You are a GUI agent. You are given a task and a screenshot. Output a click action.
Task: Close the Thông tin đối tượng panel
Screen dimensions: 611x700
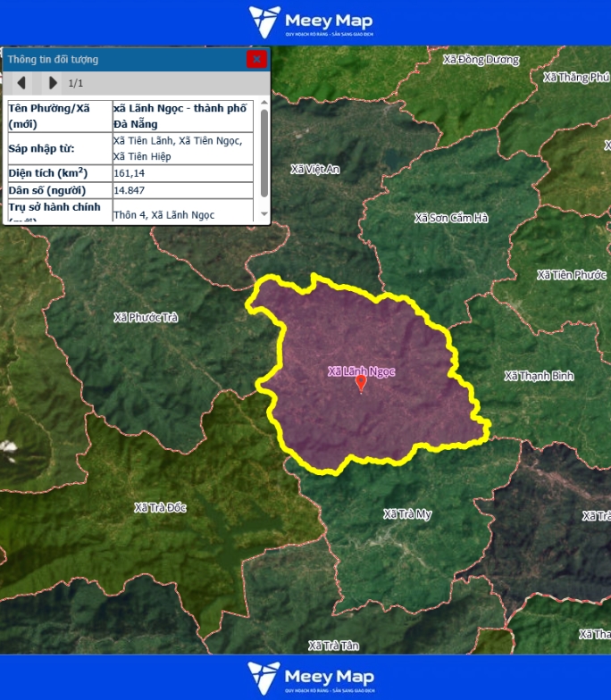point(257,59)
